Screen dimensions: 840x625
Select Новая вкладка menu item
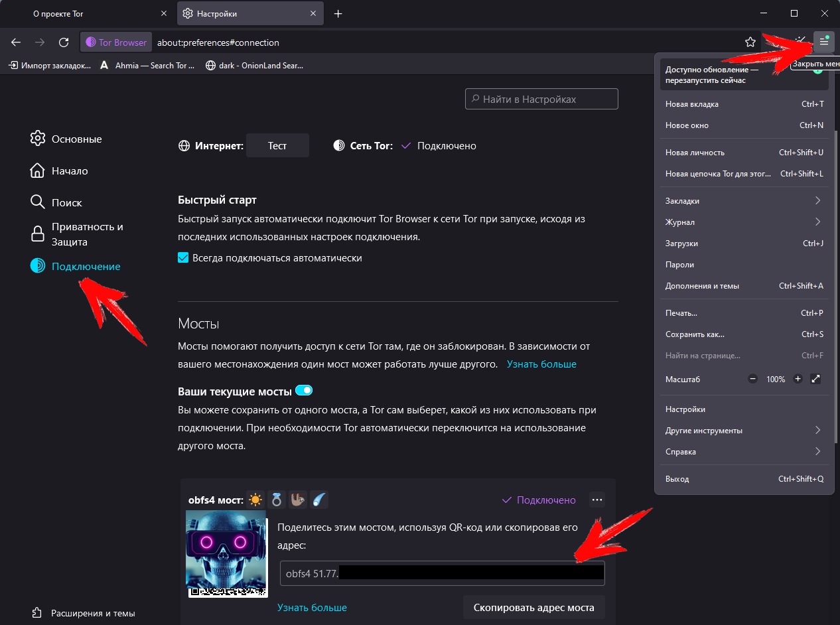click(x=744, y=104)
